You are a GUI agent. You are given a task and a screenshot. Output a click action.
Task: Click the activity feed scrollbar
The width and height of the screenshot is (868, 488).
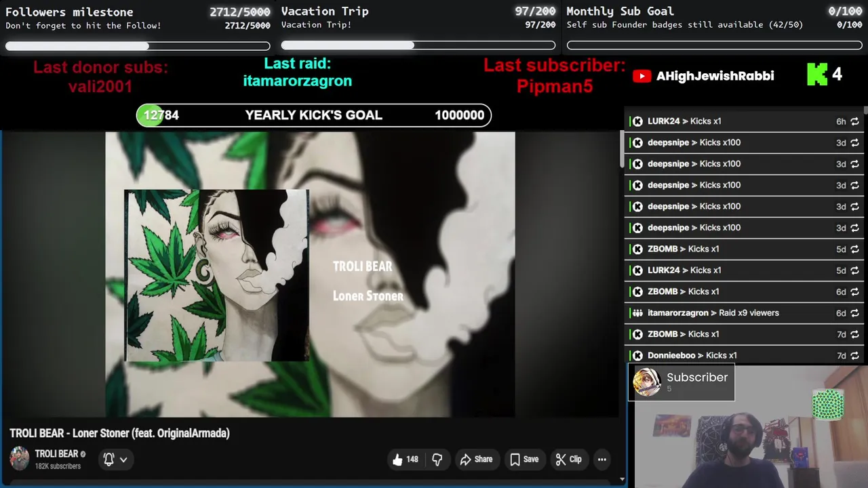tap(865, 110)
